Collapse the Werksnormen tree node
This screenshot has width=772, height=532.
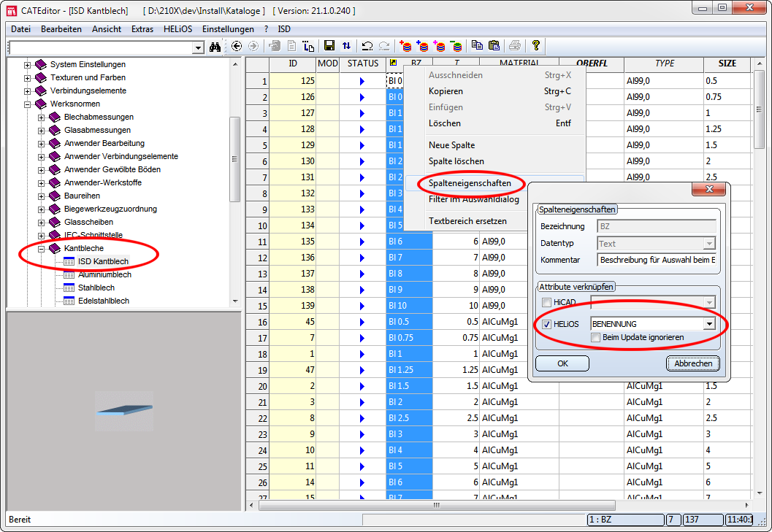tap(28, 104)
